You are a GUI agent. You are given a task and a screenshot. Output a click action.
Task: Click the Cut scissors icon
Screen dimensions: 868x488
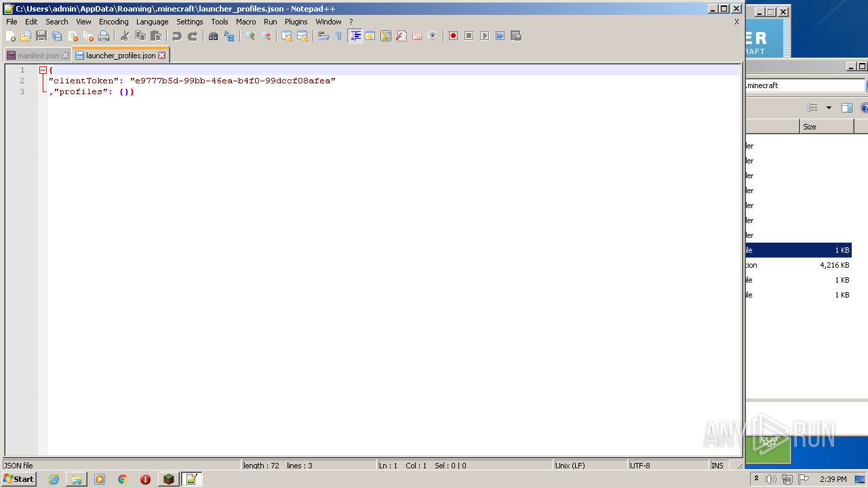(x=125, y=36)
